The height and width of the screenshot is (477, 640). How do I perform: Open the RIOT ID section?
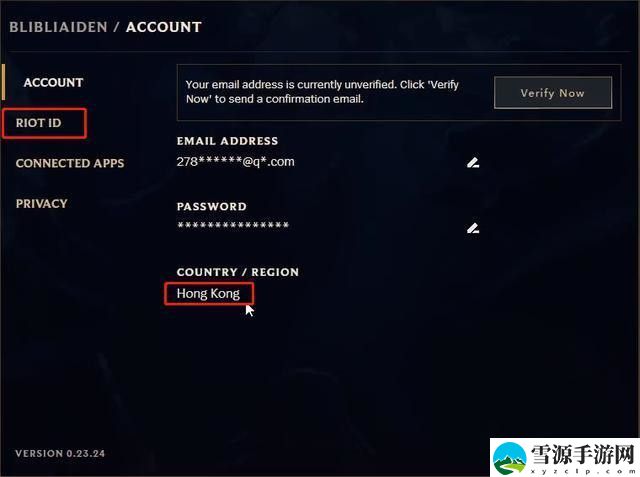point(38,123)
